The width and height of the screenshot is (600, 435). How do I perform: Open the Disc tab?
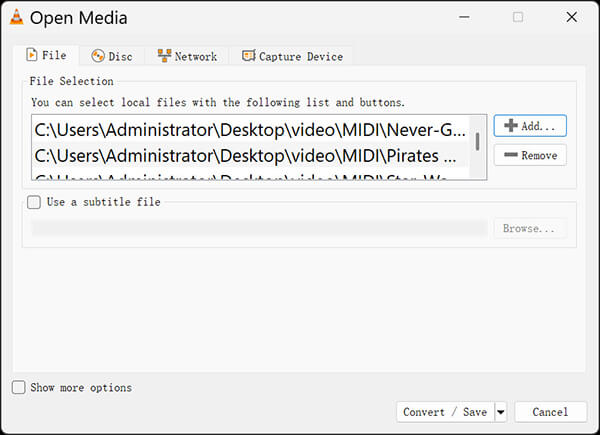[112, 56]
